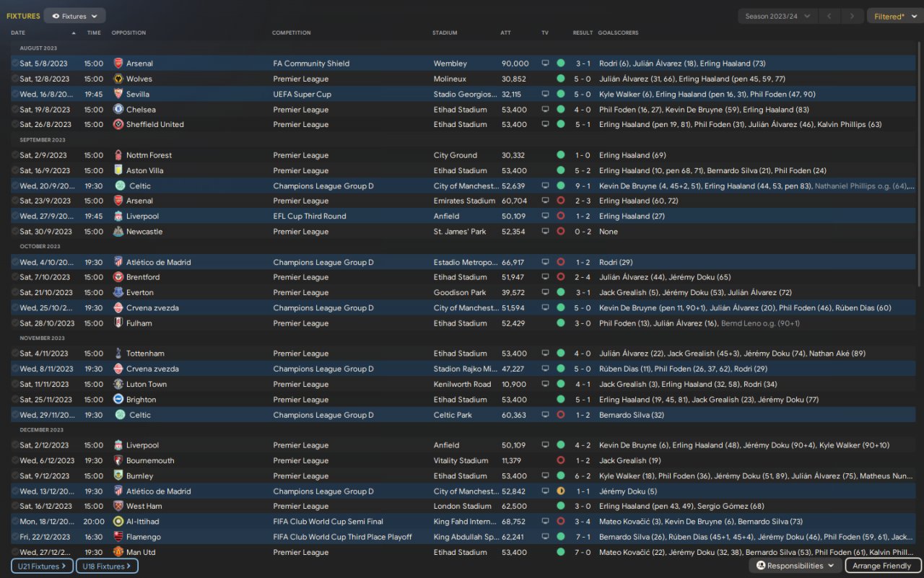
Task: Click green win indicator for Wolves match
Action: [561, 79]
